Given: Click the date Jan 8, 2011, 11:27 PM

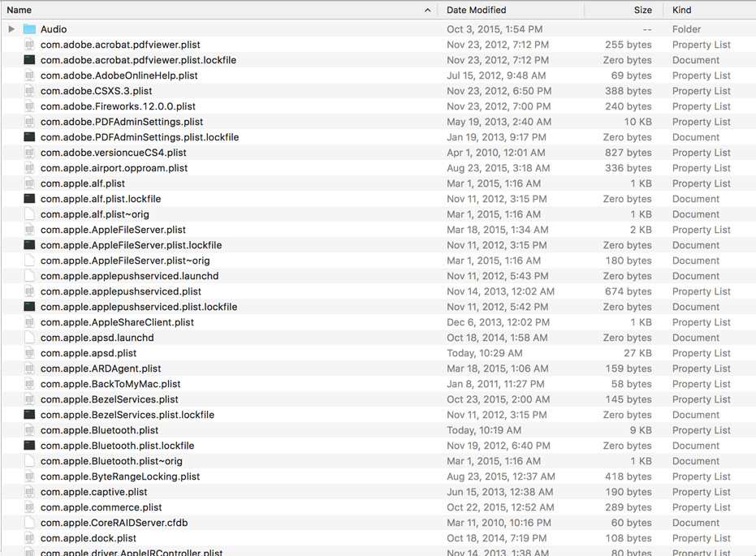Looking at the screenshot, I should tap(495, 384).
